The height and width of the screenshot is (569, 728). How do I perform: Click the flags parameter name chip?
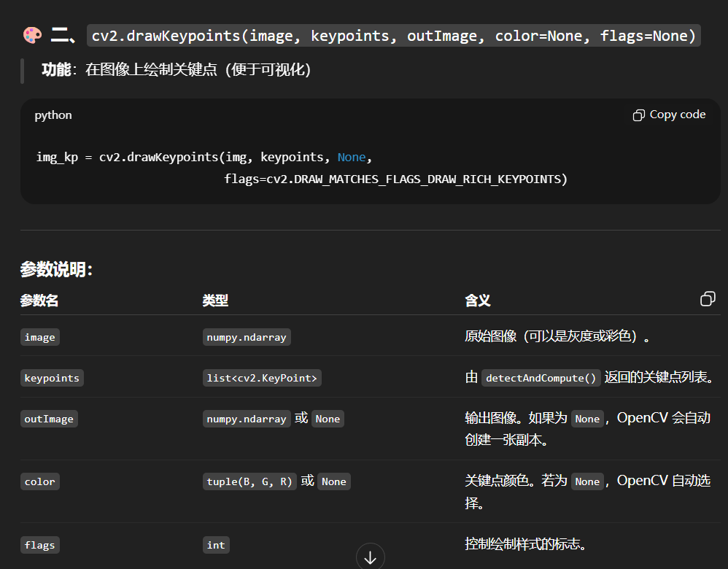(x=39, y=545)
